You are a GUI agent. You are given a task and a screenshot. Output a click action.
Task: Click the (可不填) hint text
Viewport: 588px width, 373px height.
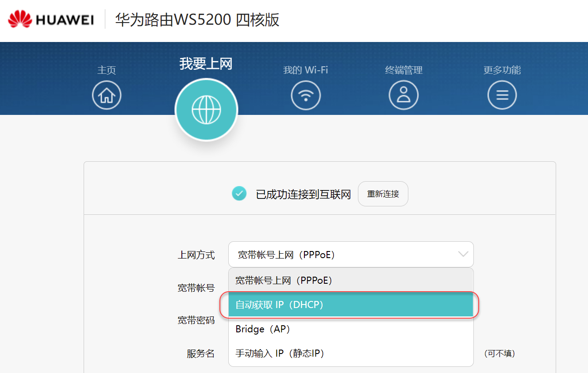(x=500, y=354)
